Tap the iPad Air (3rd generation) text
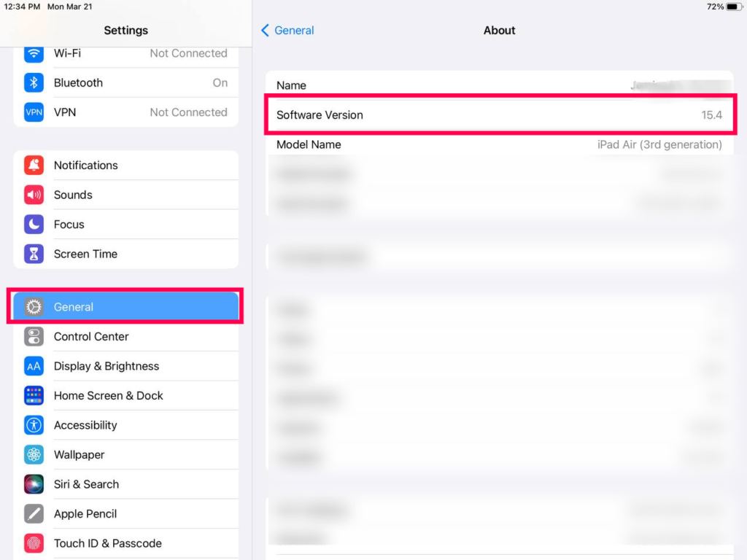The image size is (747, 560). pos(659,145)
